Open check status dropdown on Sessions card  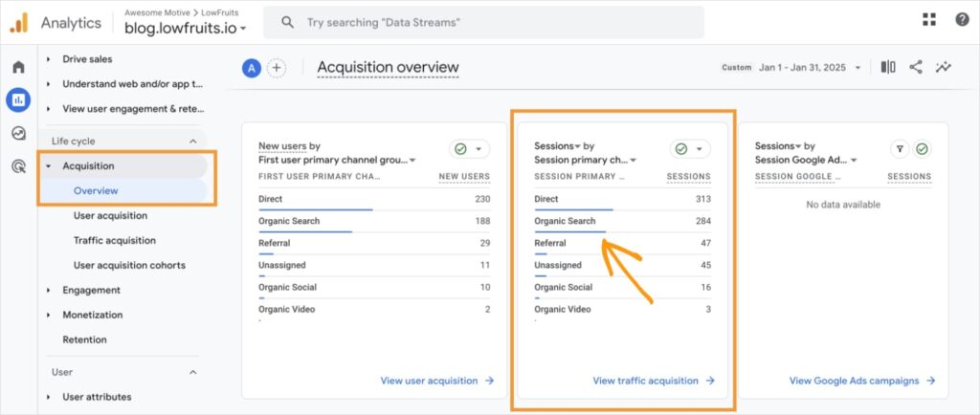(690, 149)
